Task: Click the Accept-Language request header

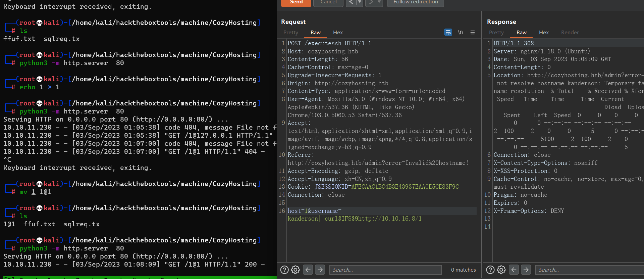Action: (339, 179)
